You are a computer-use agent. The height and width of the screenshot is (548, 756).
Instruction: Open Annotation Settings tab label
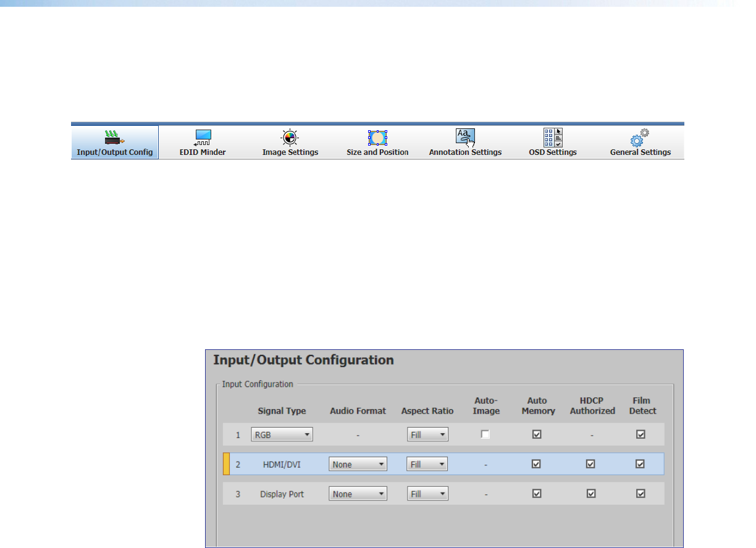click(x=465, y=152)
